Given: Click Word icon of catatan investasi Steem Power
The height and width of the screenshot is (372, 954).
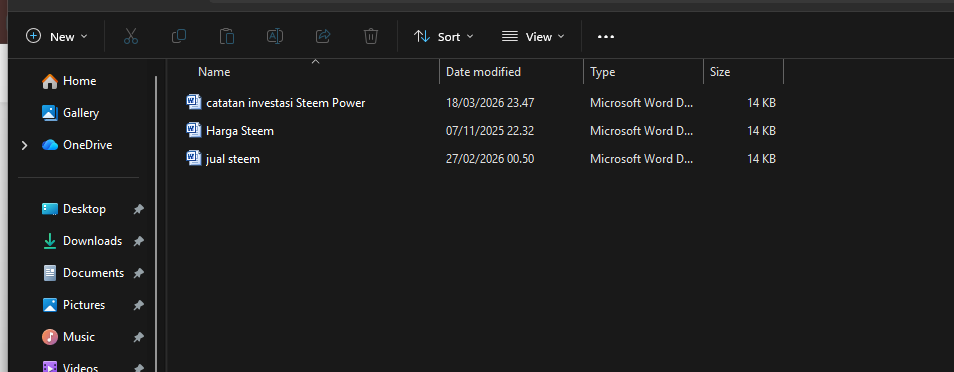Looking at the screenshot, I should point(194,102).
